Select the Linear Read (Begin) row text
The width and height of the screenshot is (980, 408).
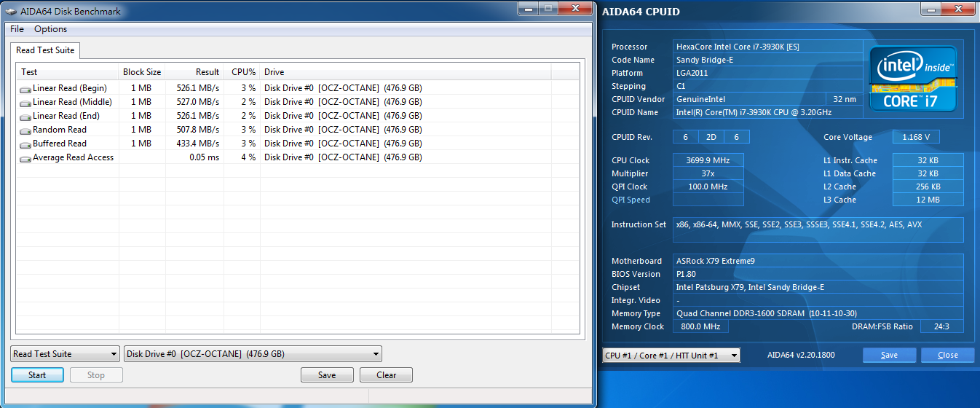click(70, 89)
